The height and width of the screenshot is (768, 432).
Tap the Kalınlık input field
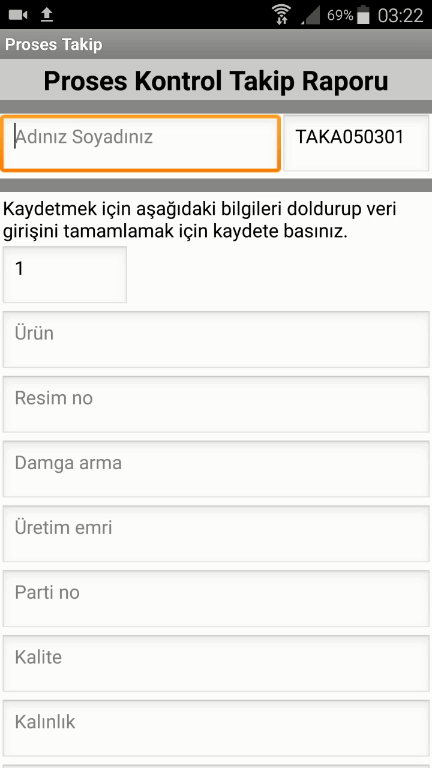(216, 728)
